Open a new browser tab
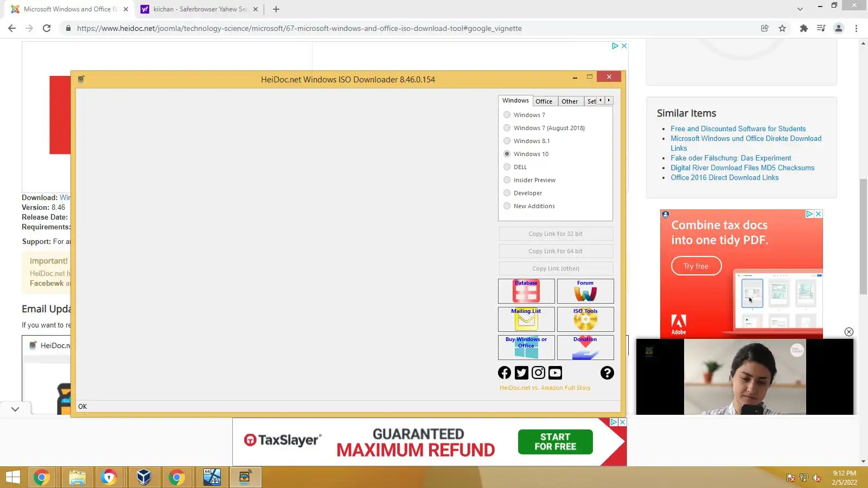Image resolution: width=868 pixels, height=488 pixels. coord(276,9)
